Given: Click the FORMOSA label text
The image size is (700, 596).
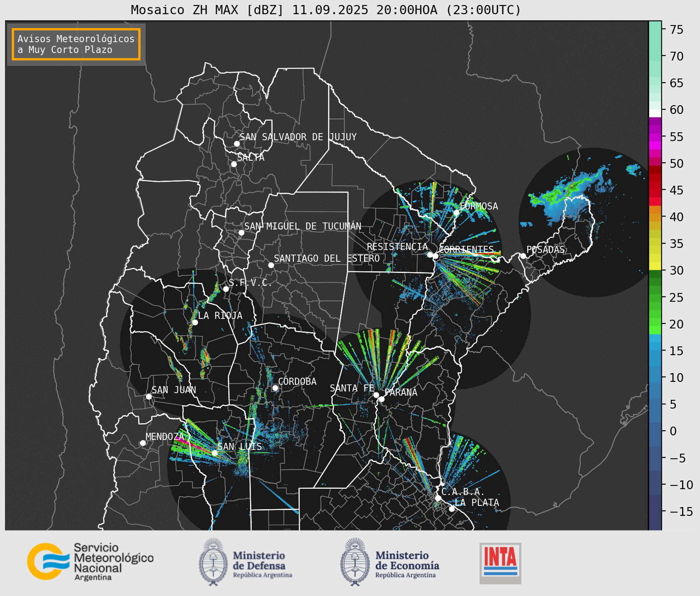Looking at the screenshot, I should click(479, 206).
